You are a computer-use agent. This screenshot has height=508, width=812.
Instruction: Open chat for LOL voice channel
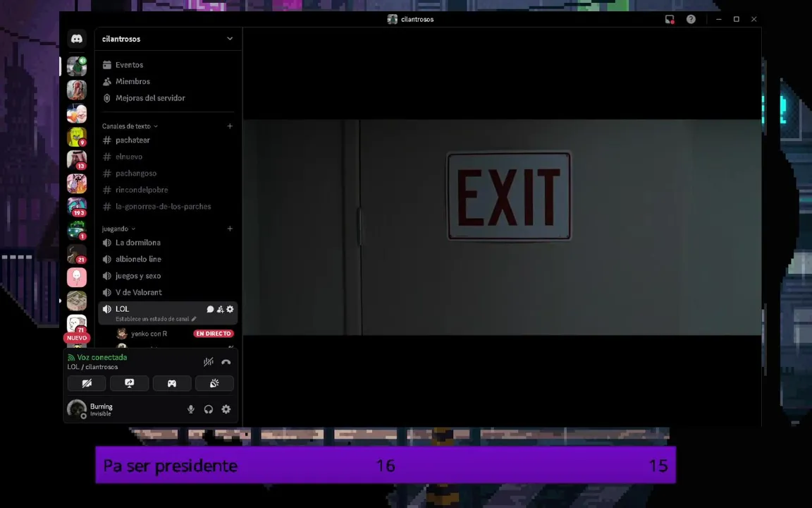click(210, 309)
